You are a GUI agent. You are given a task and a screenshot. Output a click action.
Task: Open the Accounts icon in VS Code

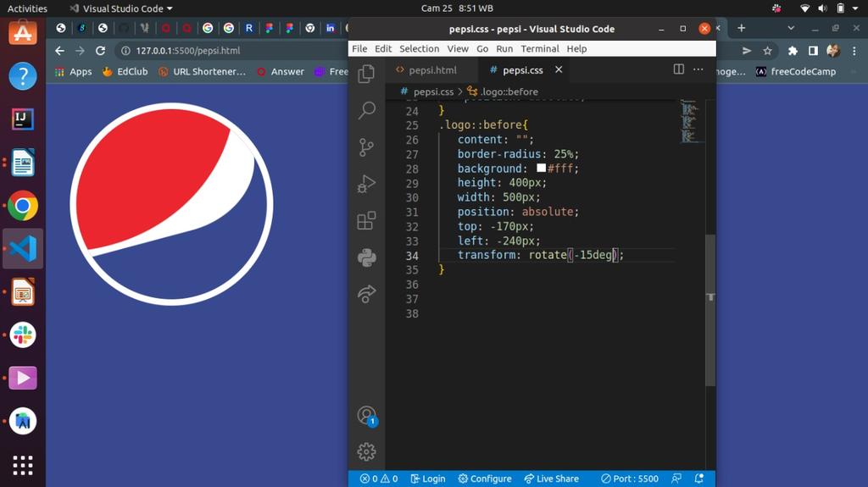click(366, 415)
